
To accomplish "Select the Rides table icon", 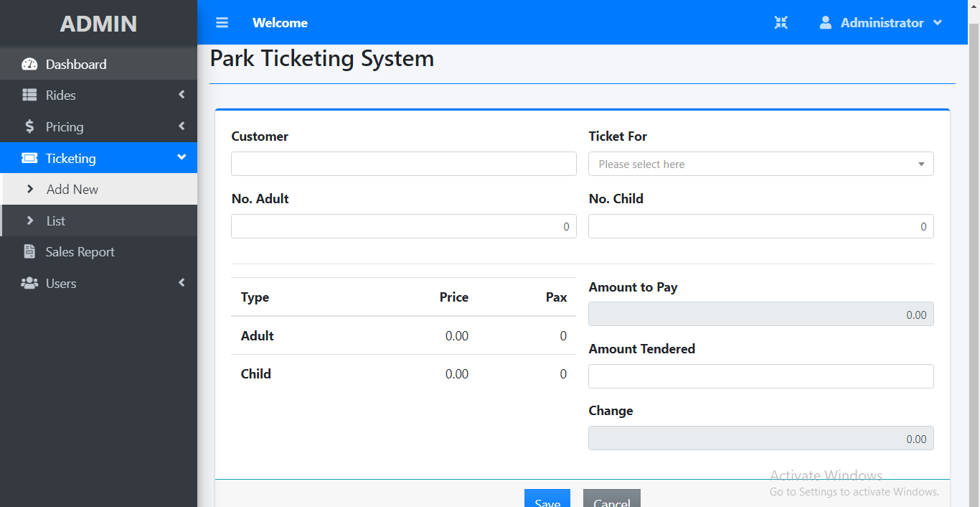I will [x=29, y=95].
